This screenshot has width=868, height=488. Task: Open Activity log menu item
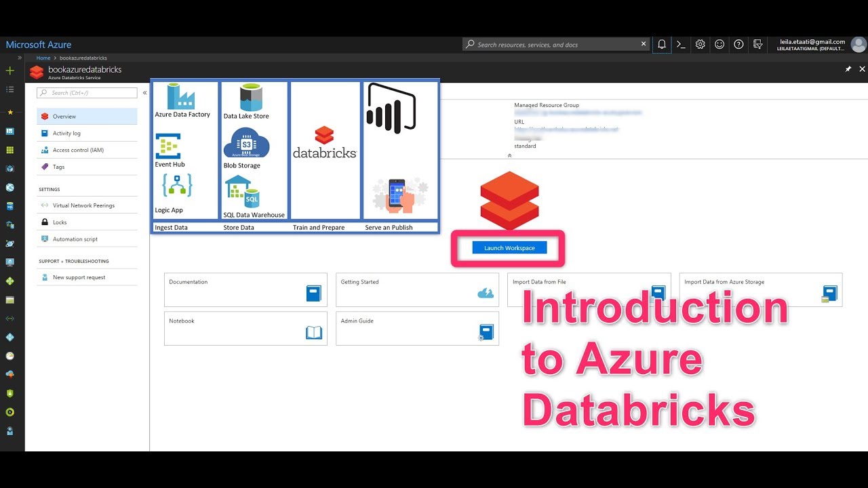(87, 134)
